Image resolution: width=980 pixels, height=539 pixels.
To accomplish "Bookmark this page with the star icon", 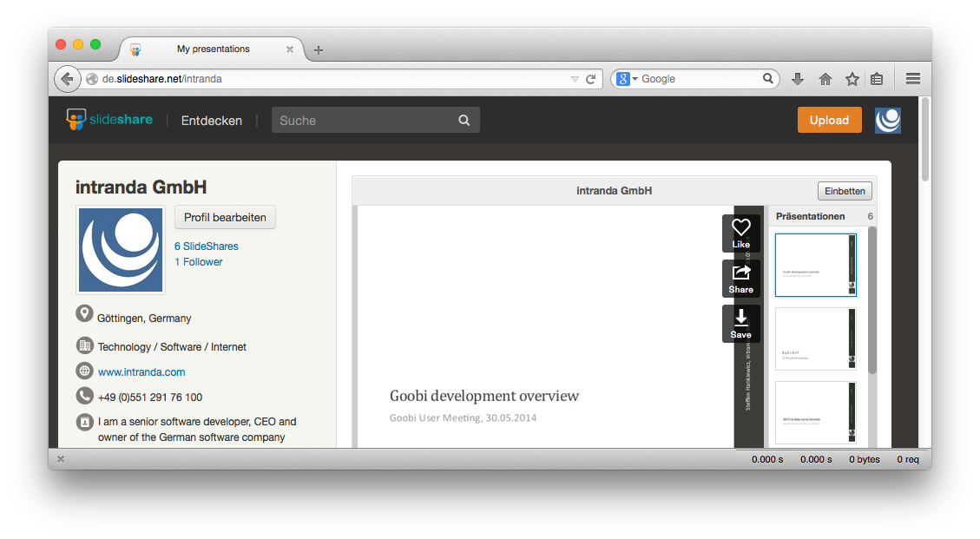I will point(852,79).
